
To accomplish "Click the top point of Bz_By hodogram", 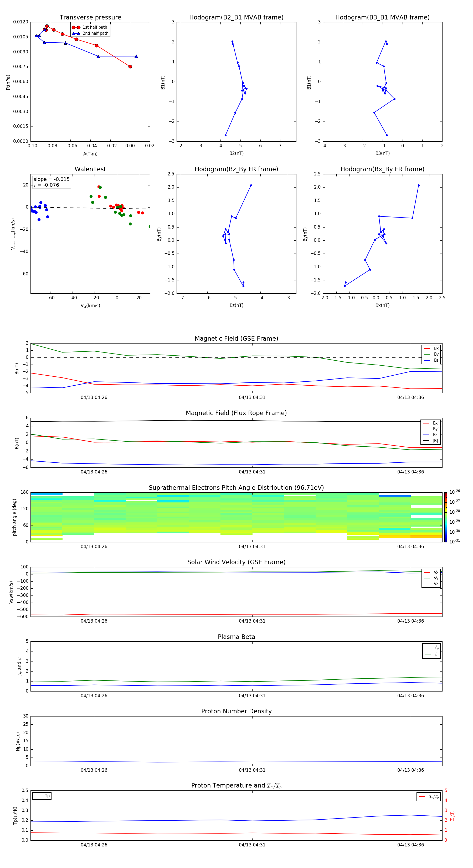I will (251, 185).
